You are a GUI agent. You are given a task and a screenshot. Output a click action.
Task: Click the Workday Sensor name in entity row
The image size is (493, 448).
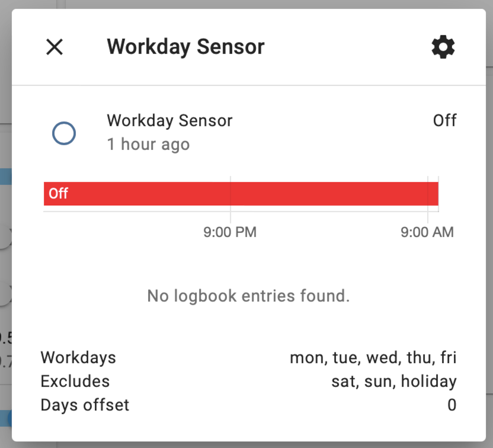pyautogui.click(x=169, y=120)
